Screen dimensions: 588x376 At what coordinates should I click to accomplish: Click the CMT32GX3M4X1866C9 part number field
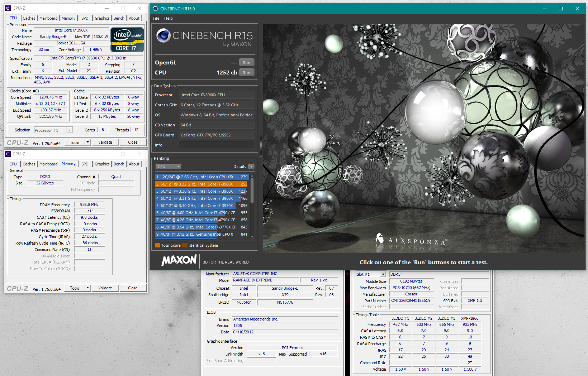pyautogui.click(x=412, y=300)
